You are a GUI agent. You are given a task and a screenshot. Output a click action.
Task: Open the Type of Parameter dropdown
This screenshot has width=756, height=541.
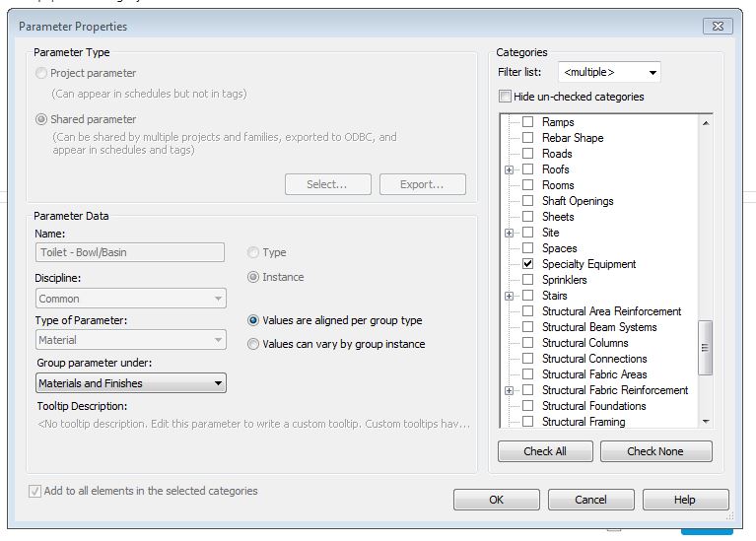(131, 340)
